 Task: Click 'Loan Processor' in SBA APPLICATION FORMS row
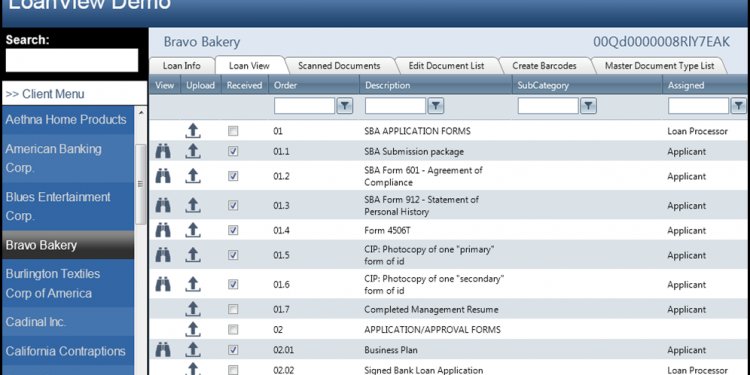click(697, 131)
